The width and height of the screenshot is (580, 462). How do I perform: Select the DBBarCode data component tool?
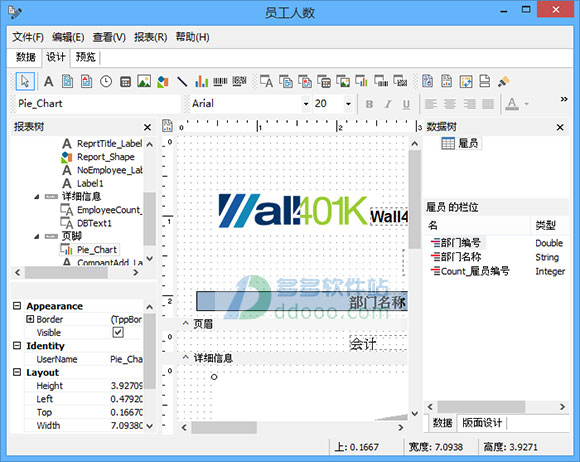click(381, 81)
